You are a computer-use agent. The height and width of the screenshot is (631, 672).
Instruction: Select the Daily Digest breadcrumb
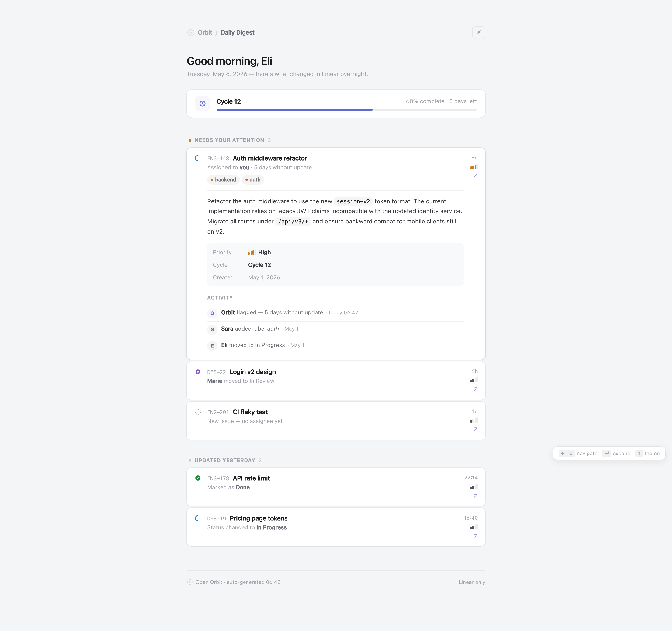[x=237, y=32]
